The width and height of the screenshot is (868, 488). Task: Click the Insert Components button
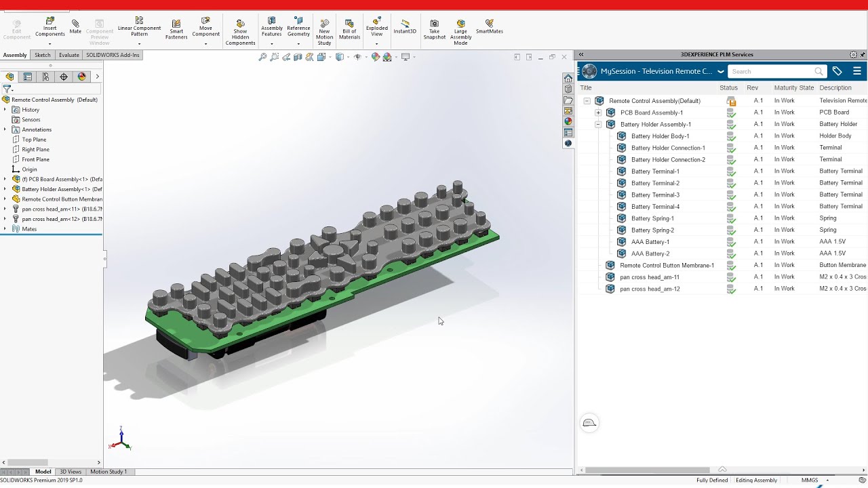coord(50,27)
